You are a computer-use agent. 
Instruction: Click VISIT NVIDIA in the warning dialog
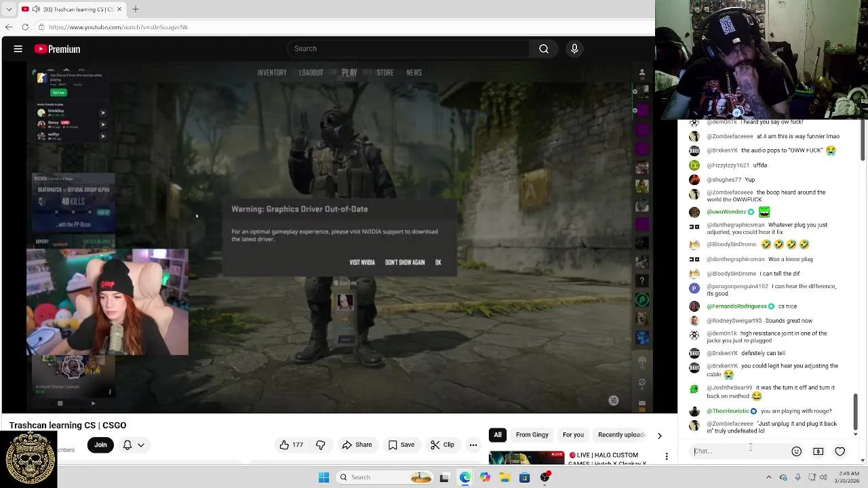pyautogui.click(x=362, y=262)
